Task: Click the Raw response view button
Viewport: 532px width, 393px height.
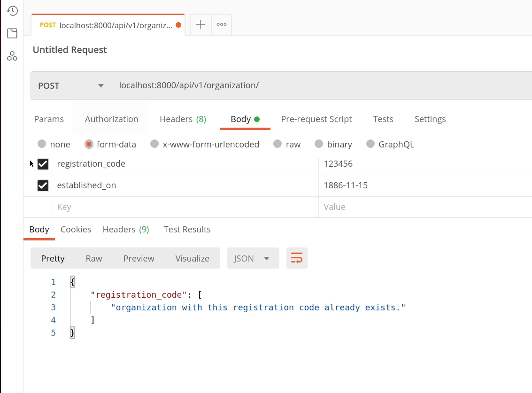Action: [94, 258]
